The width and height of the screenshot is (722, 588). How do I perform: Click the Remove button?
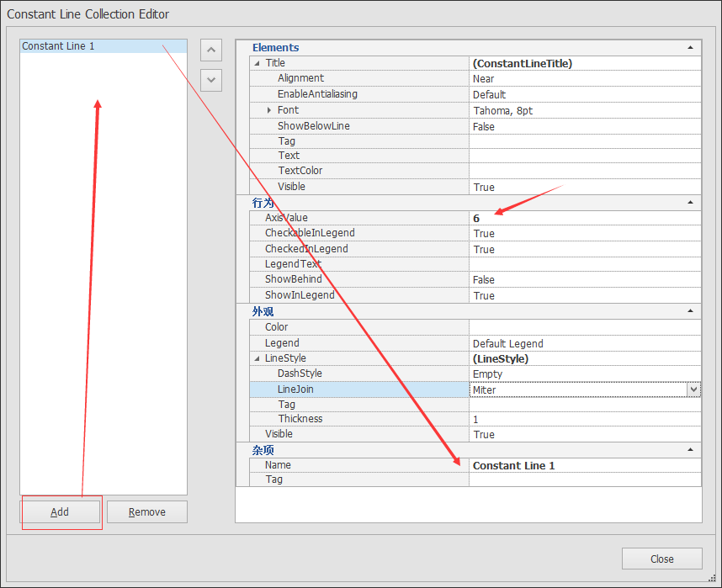[x=146, y=511]
